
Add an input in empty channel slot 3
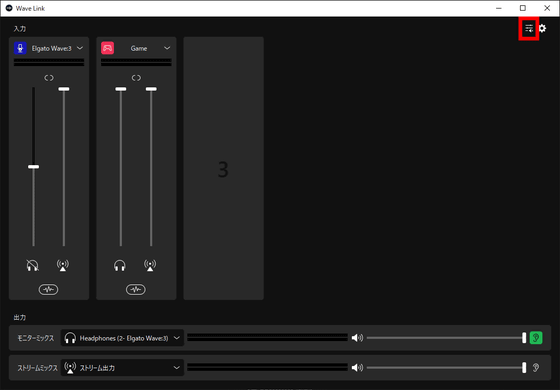(224, 168)
